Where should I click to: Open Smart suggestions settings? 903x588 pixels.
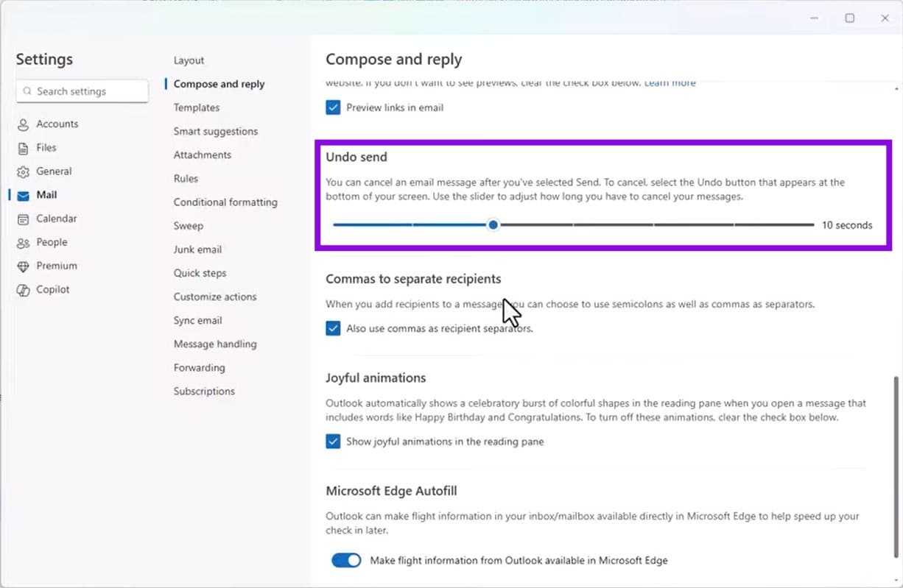(216, 131)
